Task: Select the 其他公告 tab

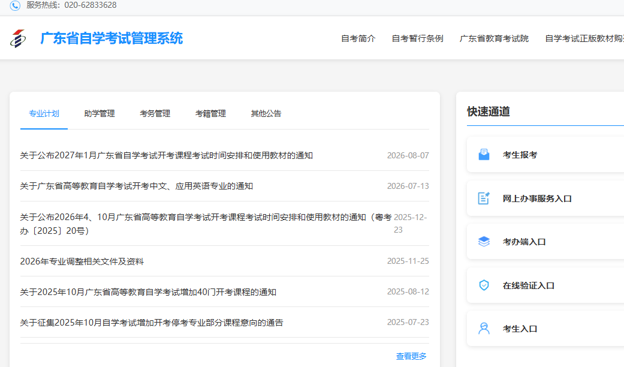Action: point(266,113)
